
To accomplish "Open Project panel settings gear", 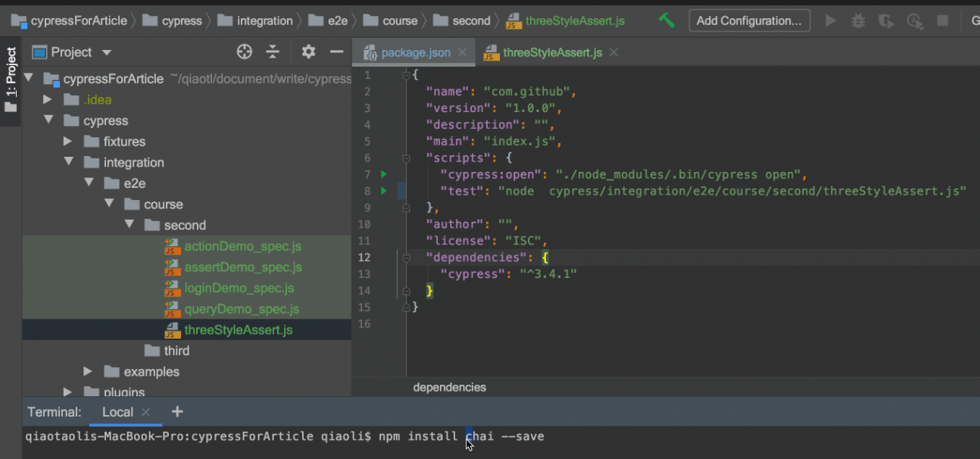I will tap(308, 52).
